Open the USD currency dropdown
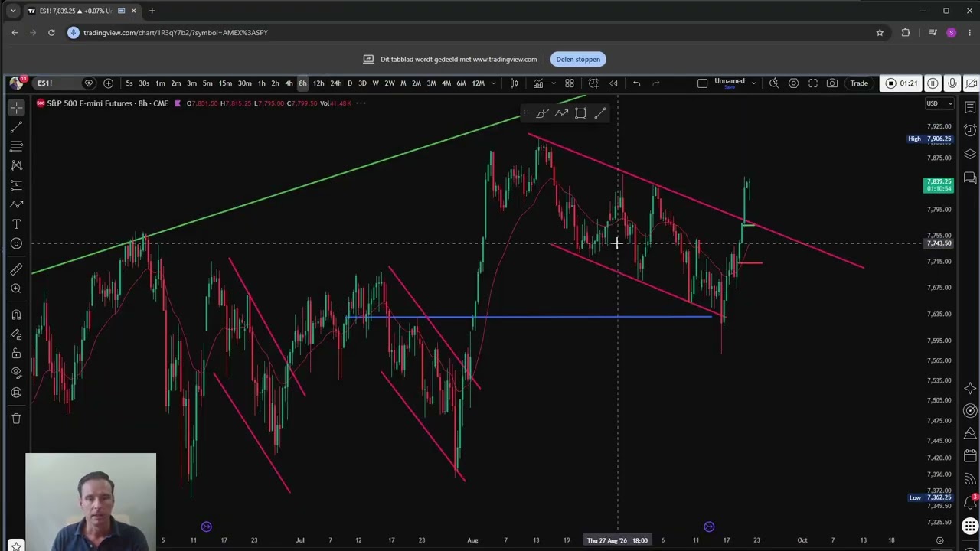The width and height of the screenshot is (980, 551). (x=939, y=103)
